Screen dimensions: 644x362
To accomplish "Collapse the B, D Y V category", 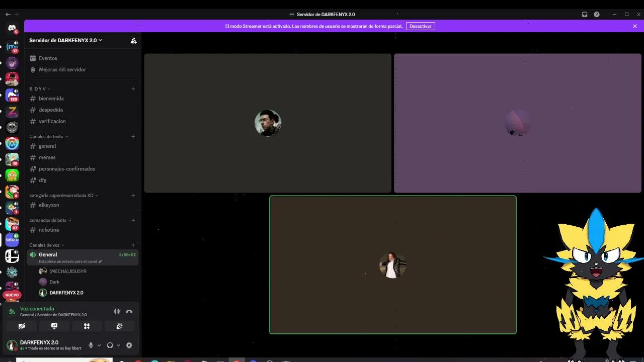I will pyautogui.click(x=40, y=89).
